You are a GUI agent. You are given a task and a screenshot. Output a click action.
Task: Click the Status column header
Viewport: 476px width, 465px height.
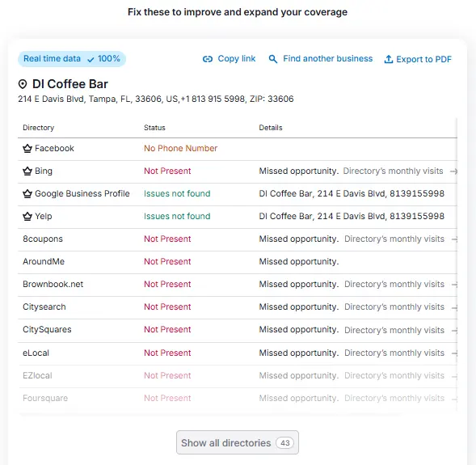(154, 128)
